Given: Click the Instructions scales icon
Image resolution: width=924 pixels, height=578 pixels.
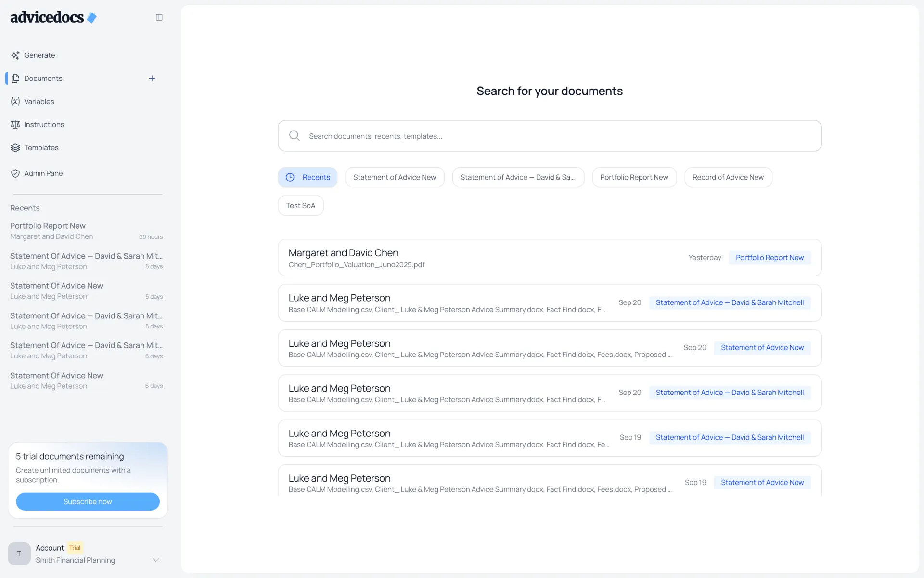Looking at the screenshot, I should pos(15,125).
